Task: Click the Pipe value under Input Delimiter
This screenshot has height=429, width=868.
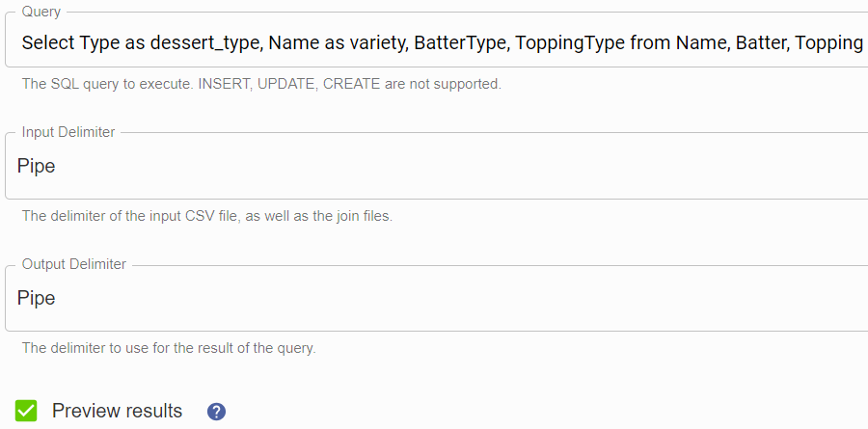Action: [36, 166]
